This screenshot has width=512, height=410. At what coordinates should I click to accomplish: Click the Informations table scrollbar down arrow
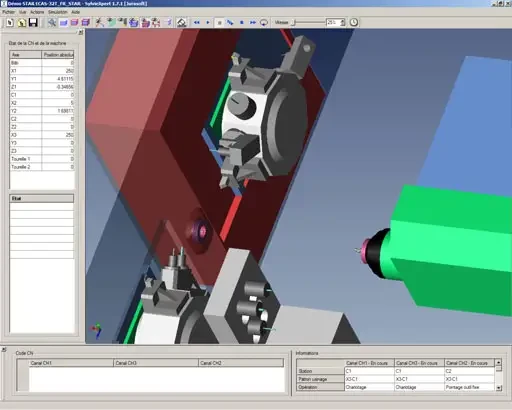point(499,388)
